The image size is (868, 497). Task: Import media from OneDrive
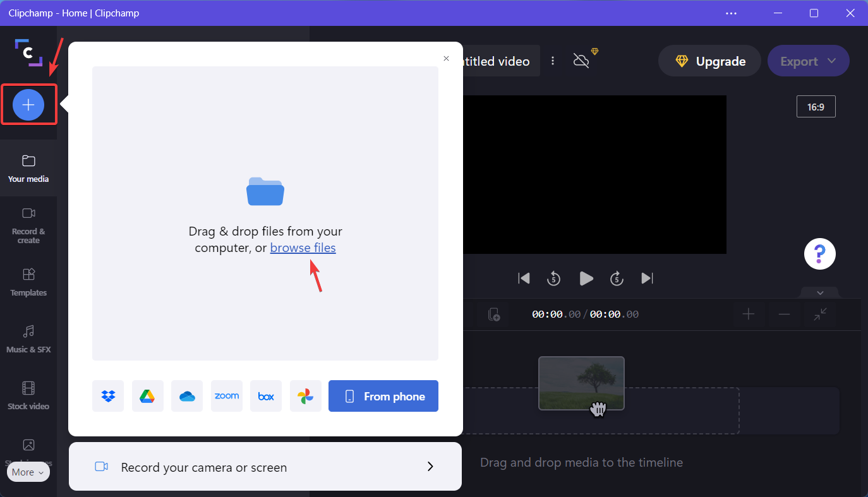[187, 396]
